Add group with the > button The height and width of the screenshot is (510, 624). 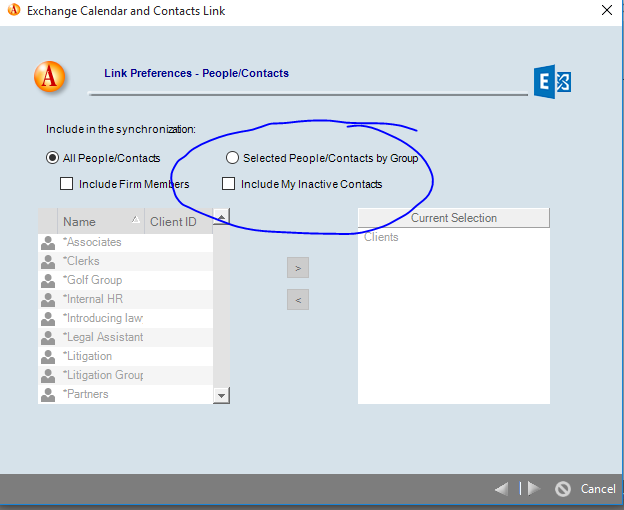coord(298,268)
